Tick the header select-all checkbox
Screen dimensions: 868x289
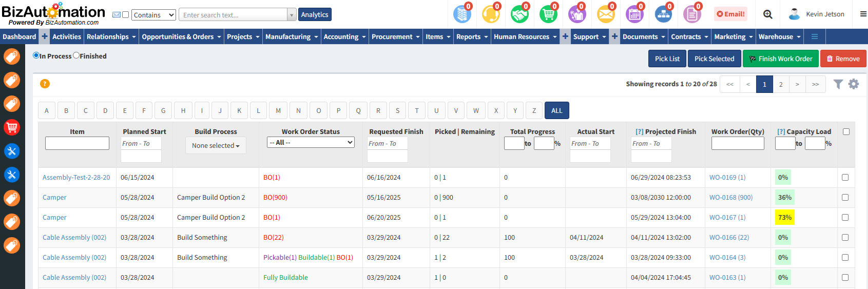(846, 132)
